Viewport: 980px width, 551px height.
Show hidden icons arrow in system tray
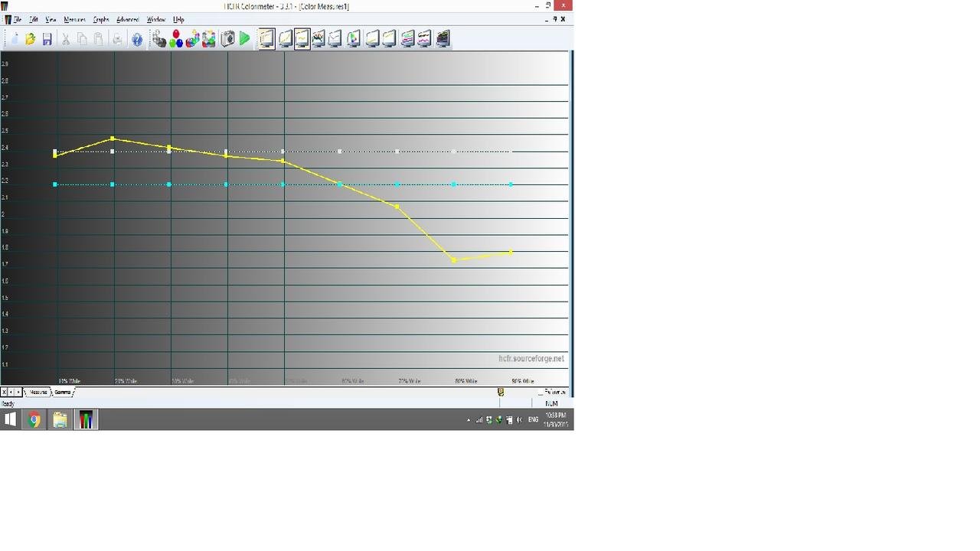coord(469,419)
